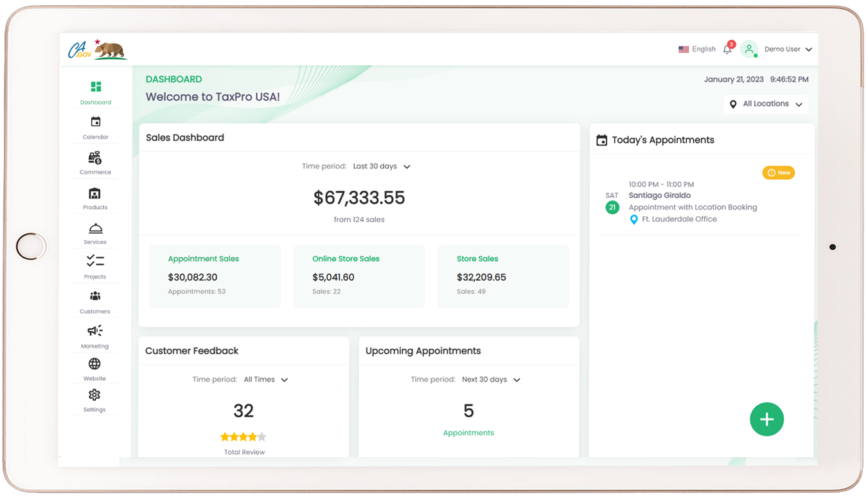Change the All Times feedback period
This screenshot has height=497, width=868.
tap(265, 379)
